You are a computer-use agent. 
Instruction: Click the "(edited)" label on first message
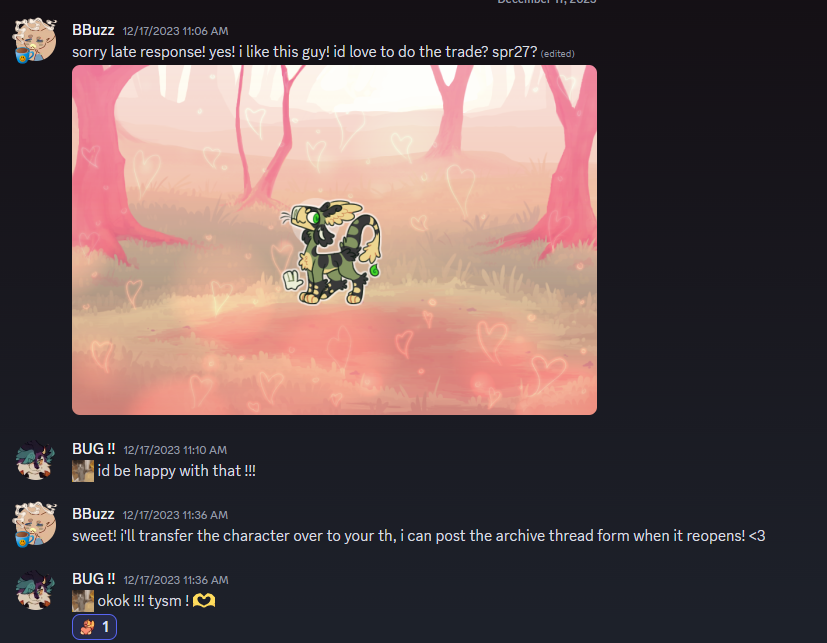click(557, 54)
